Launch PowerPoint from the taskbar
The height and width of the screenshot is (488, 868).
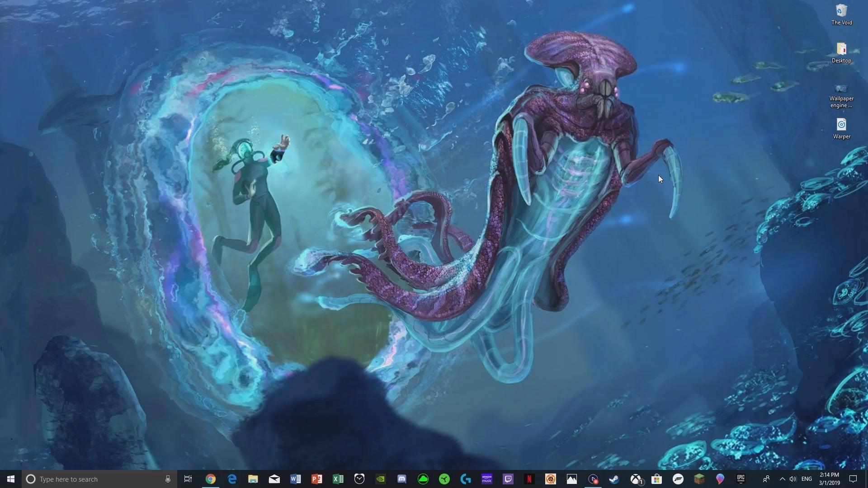pyautogui.click(x=317, y=479)
